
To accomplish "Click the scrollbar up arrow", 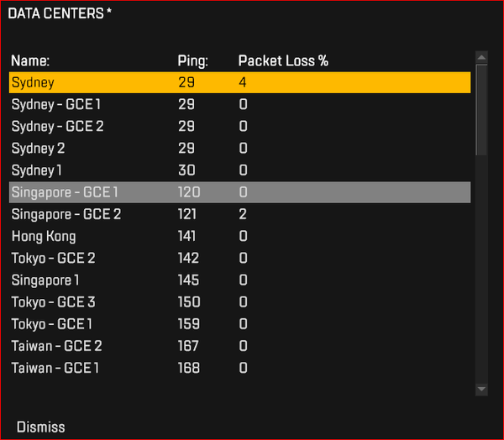I will (481, 57).
